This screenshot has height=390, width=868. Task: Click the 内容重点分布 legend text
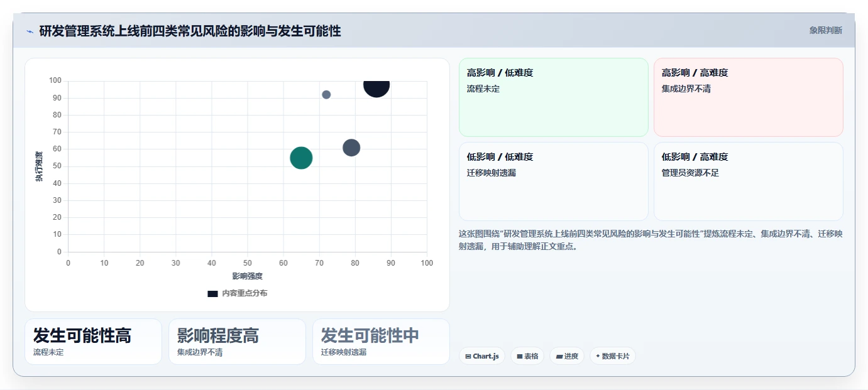pos(244,293)
